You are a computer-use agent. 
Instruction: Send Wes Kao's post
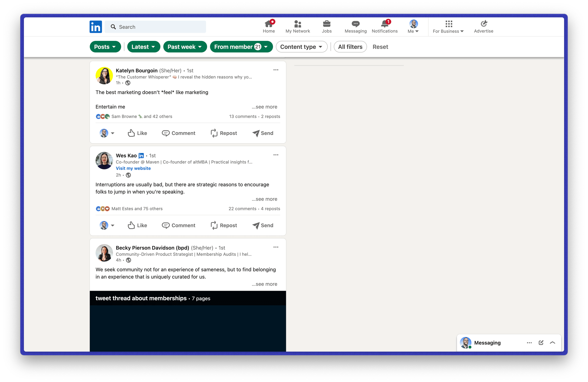263,225
